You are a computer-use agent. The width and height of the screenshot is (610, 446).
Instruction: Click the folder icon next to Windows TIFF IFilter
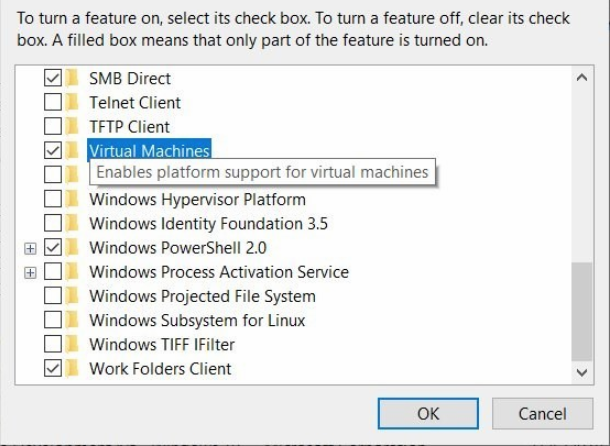click(72, 344)
